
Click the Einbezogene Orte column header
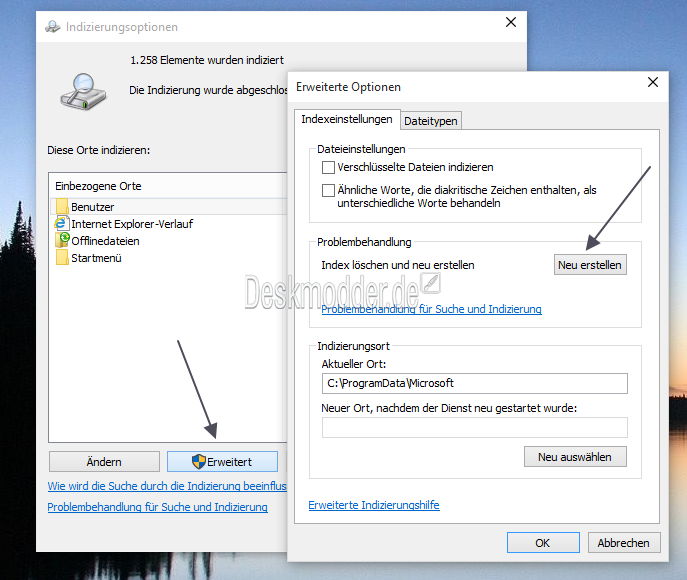[x=168, y=186]
